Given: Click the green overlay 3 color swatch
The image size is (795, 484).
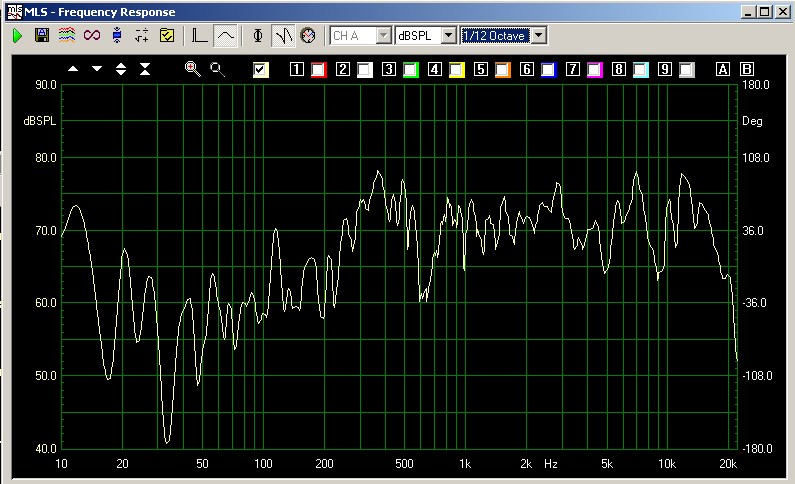Looking at the screenshot, I should pos(410,69).
